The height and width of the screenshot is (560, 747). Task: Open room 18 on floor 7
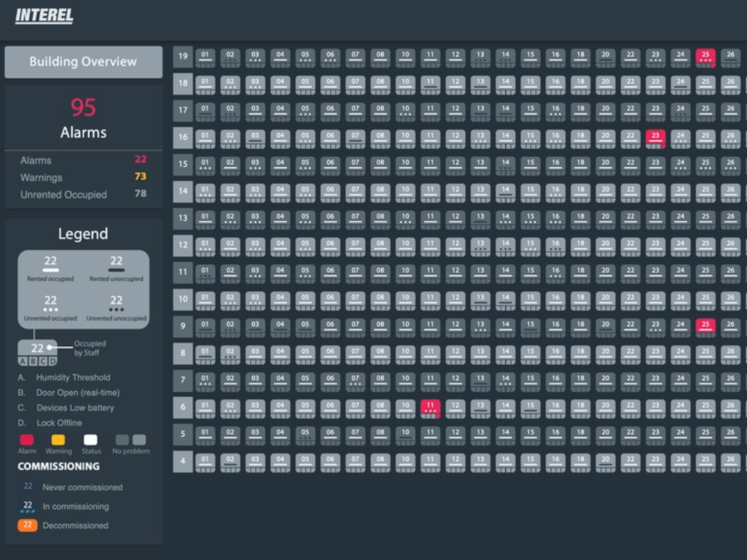pos(580,381)
